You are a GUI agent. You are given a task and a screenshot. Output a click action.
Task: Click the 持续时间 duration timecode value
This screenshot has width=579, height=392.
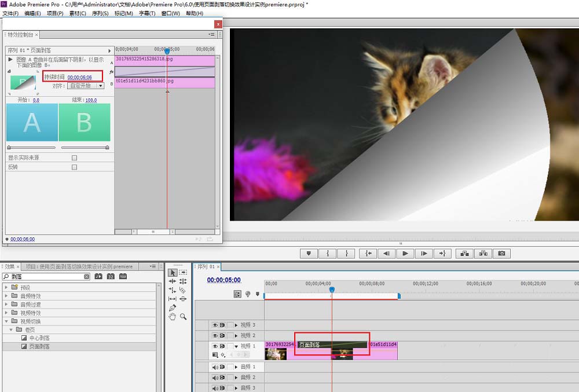click(x=79, y=77)
